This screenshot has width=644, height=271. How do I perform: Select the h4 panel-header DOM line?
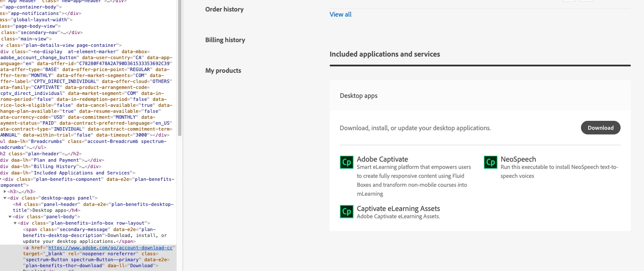point(94,207)
